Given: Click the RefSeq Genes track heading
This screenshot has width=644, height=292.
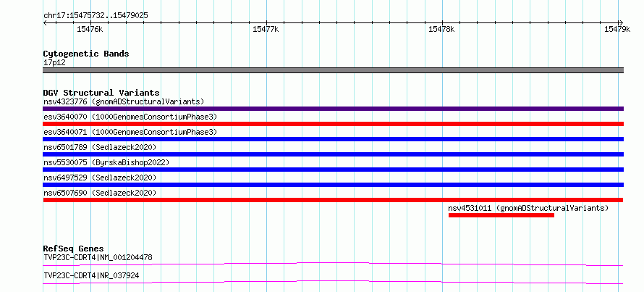Looking at the screenshot, I should (x=73, y=249).
